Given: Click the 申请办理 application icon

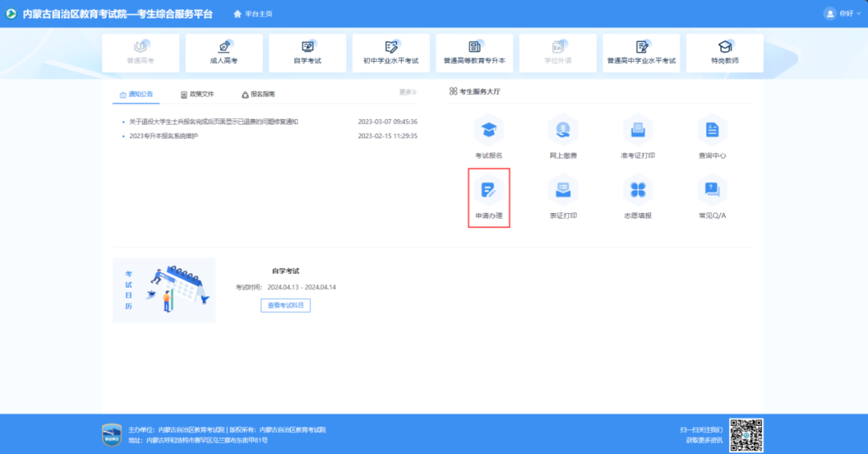Looking at the screenshot, I should [488, 190].
